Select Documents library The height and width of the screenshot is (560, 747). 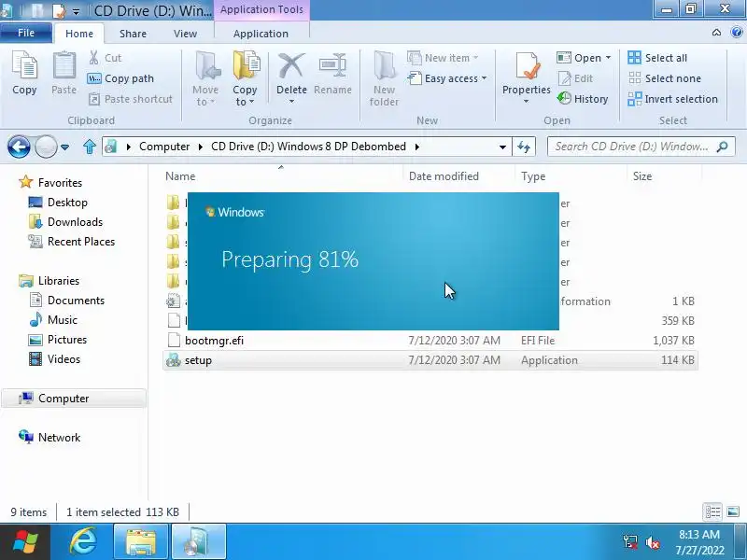[x=66, y=300]
